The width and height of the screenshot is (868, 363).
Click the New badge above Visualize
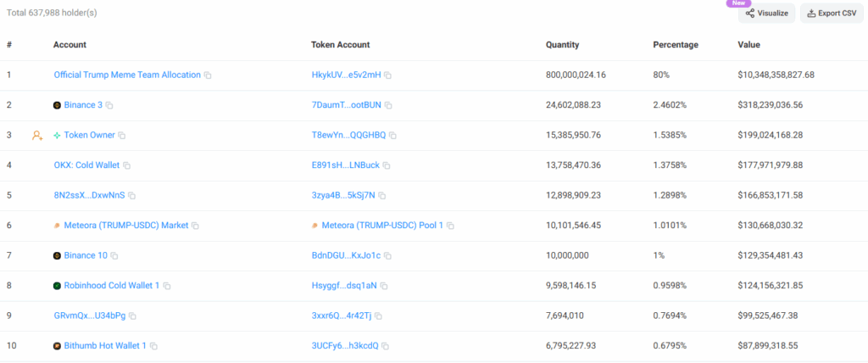click(x=738, y=3)
